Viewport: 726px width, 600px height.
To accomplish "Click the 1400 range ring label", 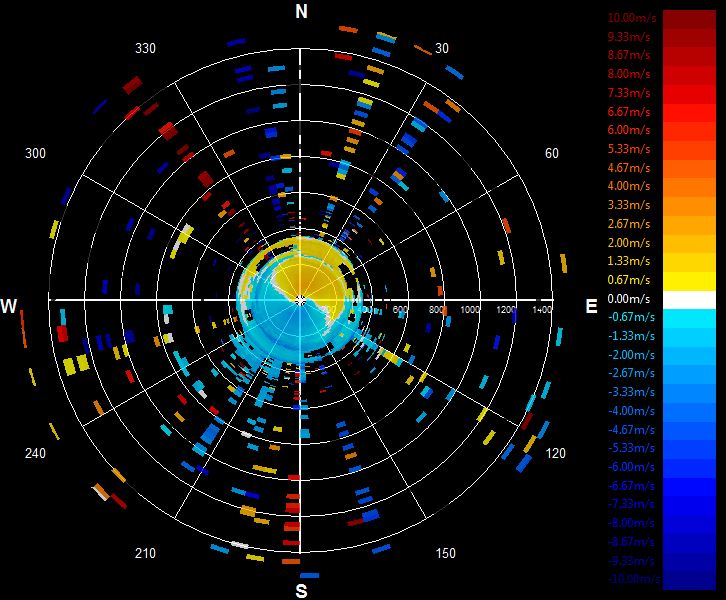I will click(x=542, y=309).
